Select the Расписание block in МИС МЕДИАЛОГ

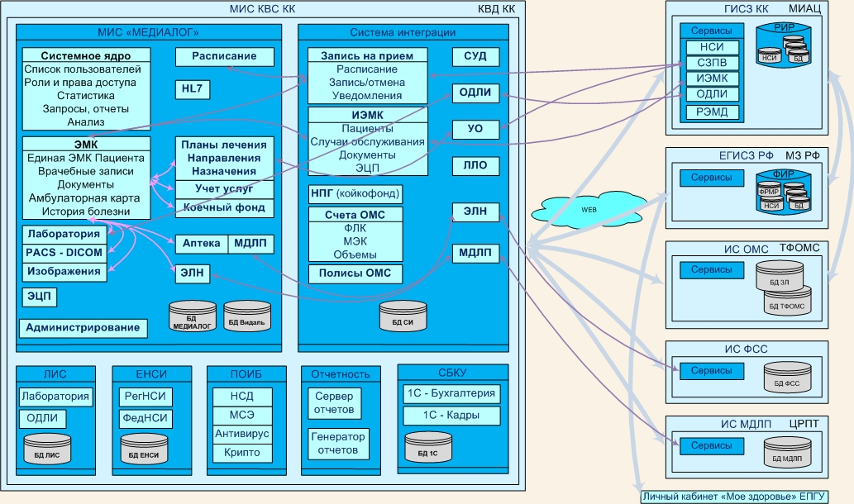click(224, 57)
